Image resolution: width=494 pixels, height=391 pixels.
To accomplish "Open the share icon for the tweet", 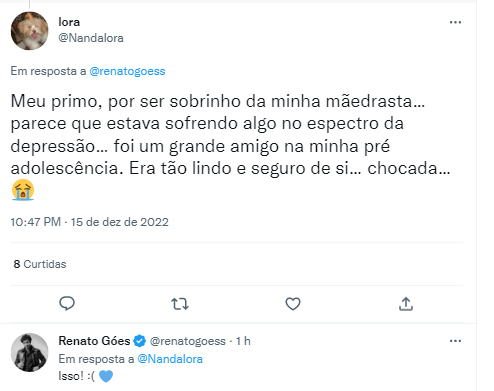I will tap(406, 304).
